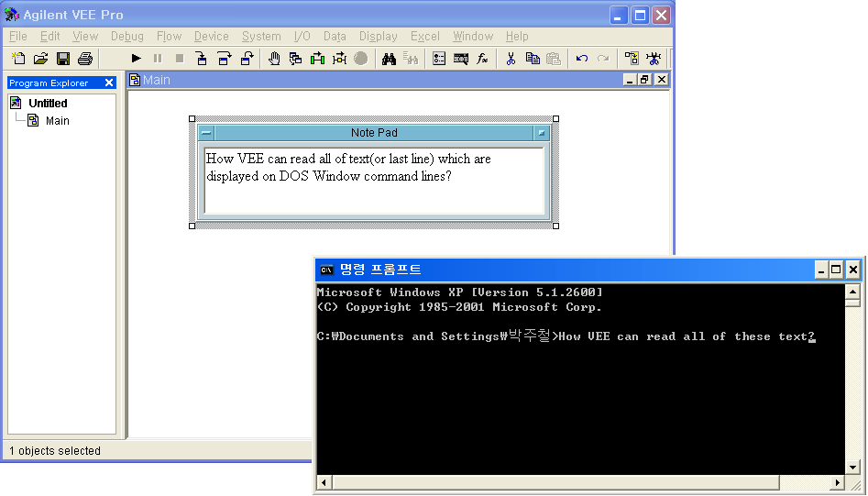Click the Undo arrow icon
The width and height of the screenshot is (868, 496).
(x=582, y=59)
